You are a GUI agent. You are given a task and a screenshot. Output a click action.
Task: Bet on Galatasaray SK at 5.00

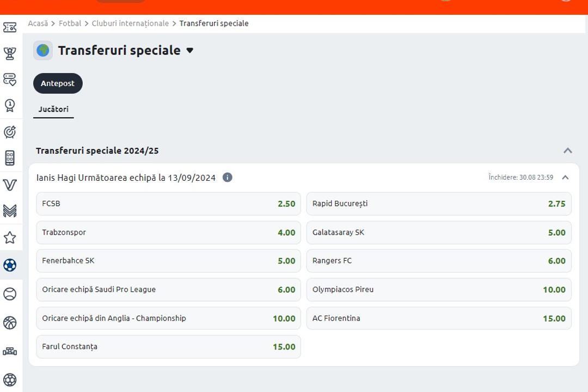pos(439,232)
